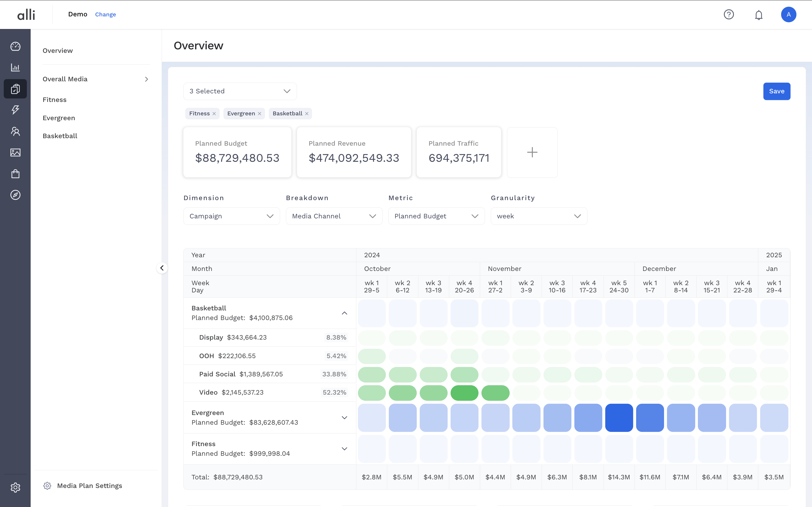Expand the Evergreen campaign row
Viewport: 812px width, 507px height.
coord(344,417)
